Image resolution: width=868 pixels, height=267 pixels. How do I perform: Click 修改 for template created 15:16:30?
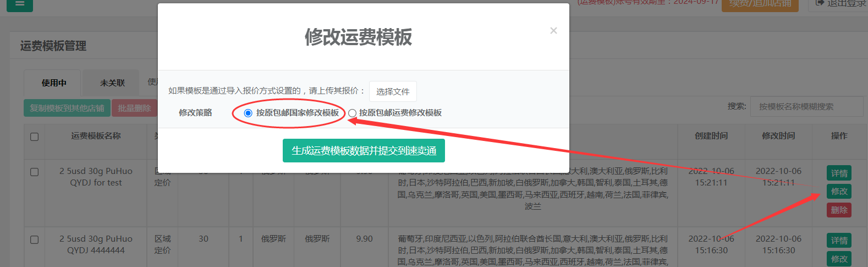839,259
